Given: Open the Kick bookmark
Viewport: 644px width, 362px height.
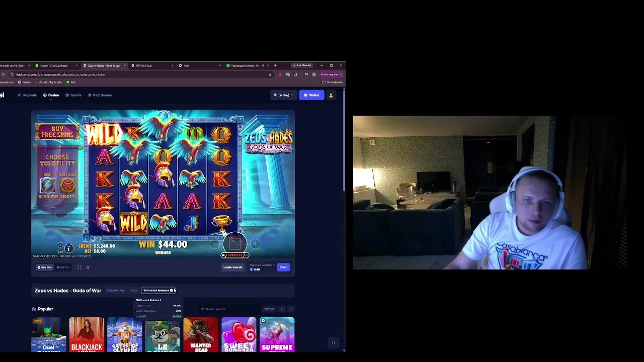Looking at the screenshot, I should point(71,82).
